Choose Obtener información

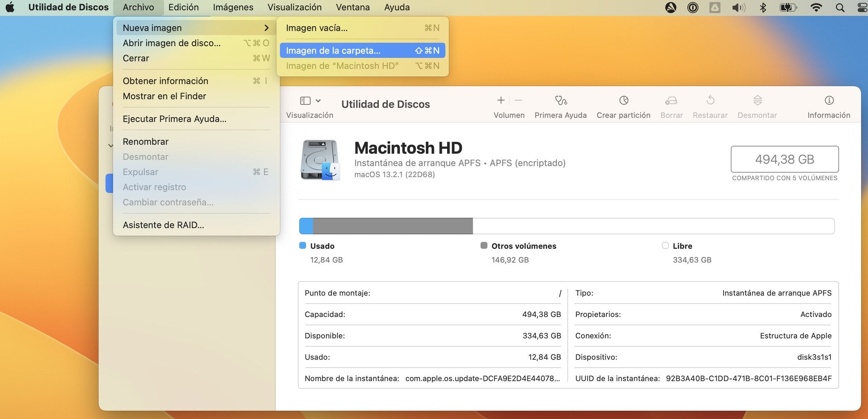pos(196,81)
